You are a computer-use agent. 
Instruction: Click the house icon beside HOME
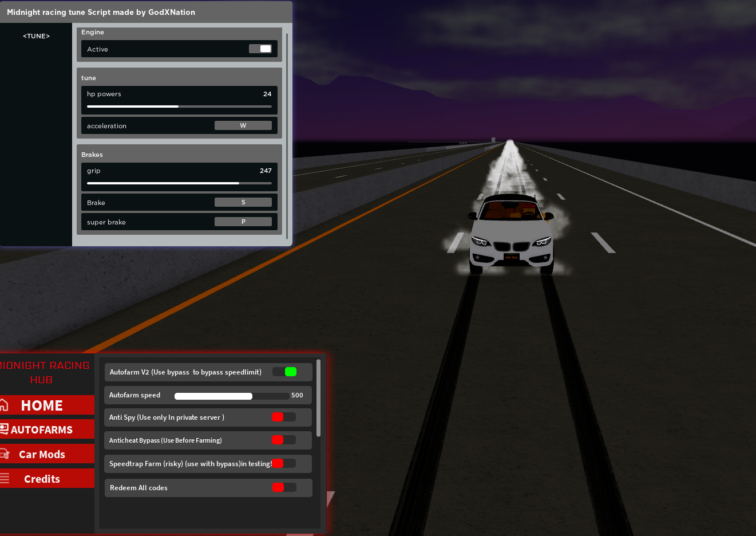[4, 405]
